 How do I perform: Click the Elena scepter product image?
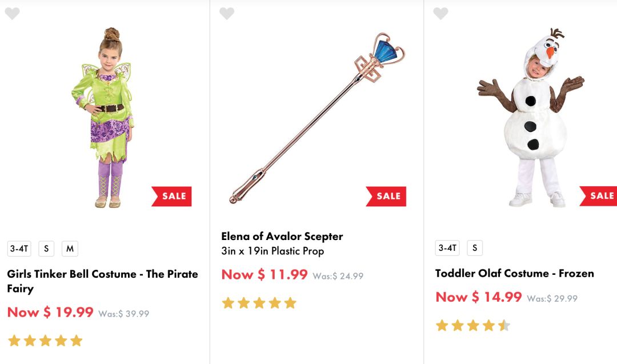click(x=317, y=117)
